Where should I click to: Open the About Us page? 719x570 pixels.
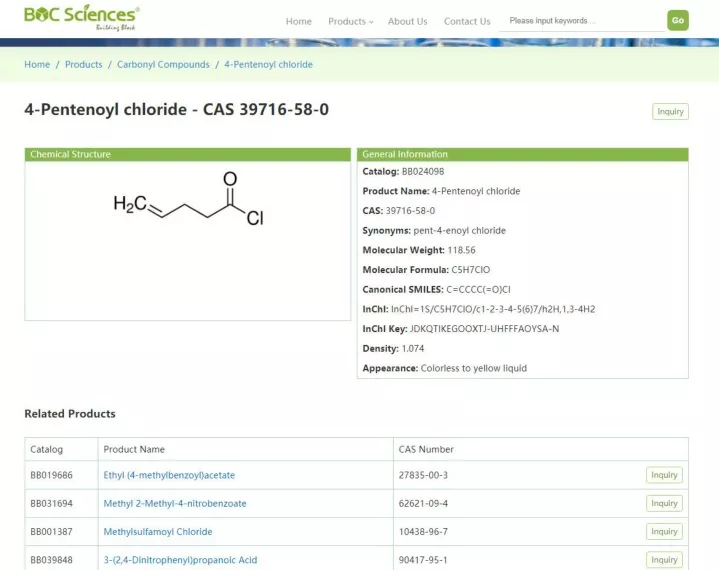point(407,22)
